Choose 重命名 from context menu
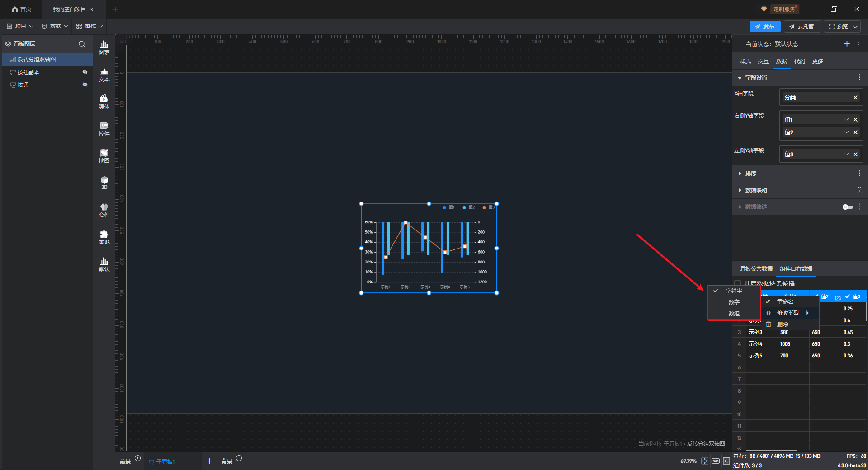 790,302
